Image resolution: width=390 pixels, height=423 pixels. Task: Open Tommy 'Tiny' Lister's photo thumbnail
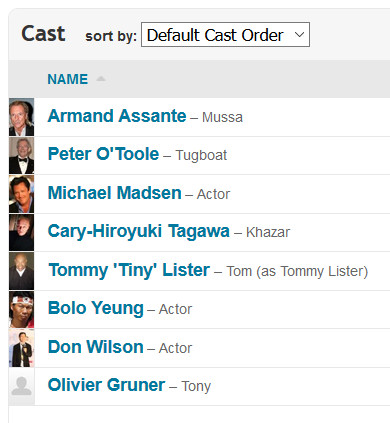[21, 271]
